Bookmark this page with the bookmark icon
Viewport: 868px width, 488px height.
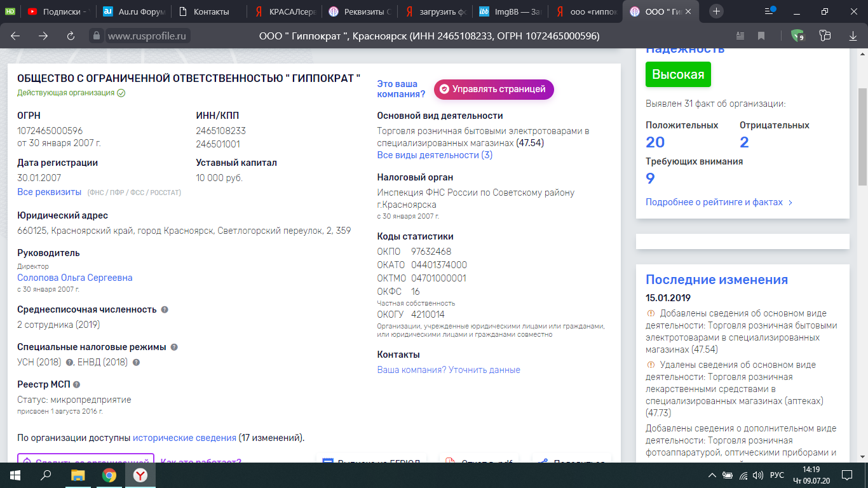[x=761, y=36]
